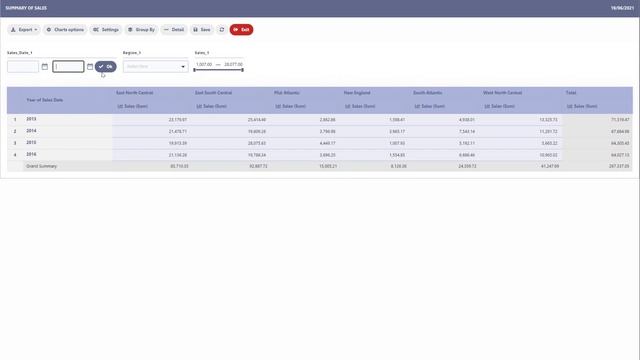
Task: Click the East South Central column header
Action: coord(213,93)
